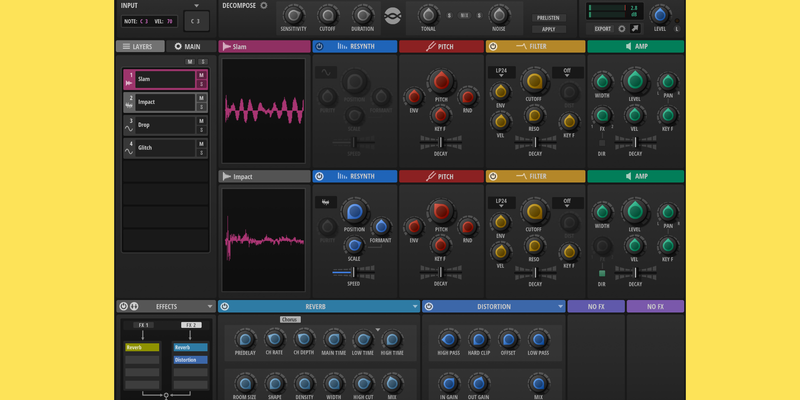Click the Speed slider in Impact's Resynth

353,271
